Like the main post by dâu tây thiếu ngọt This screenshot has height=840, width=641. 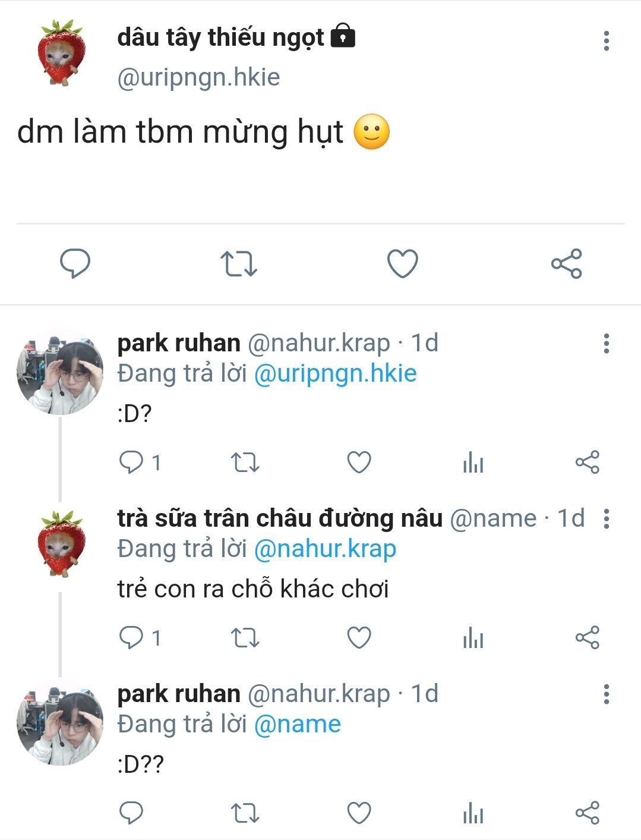coord(403,263)
